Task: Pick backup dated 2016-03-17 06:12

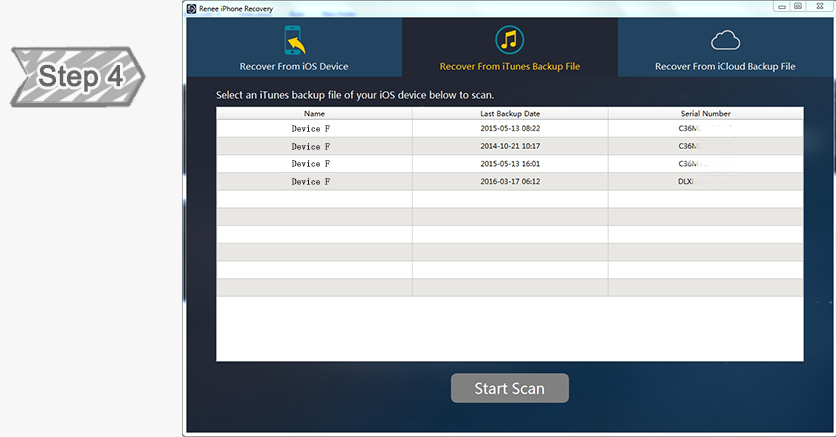Action: tap(509, 182)
